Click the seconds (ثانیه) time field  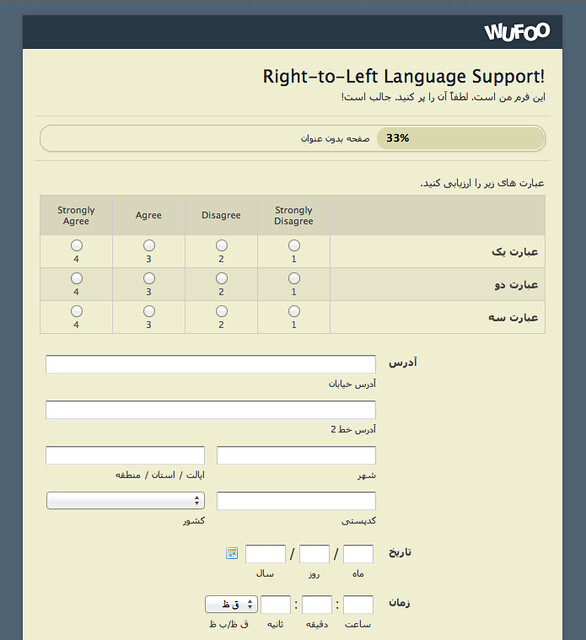click(275, 604)
